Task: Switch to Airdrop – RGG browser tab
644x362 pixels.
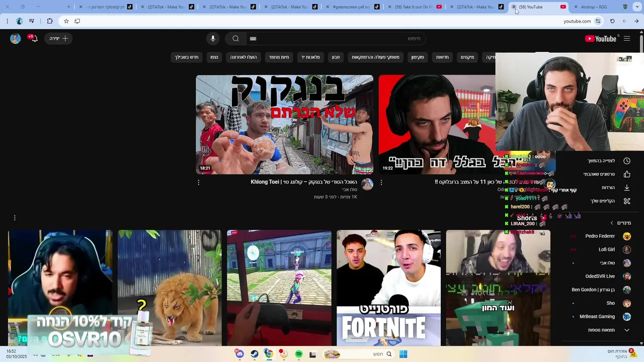Action: point(600,7)
